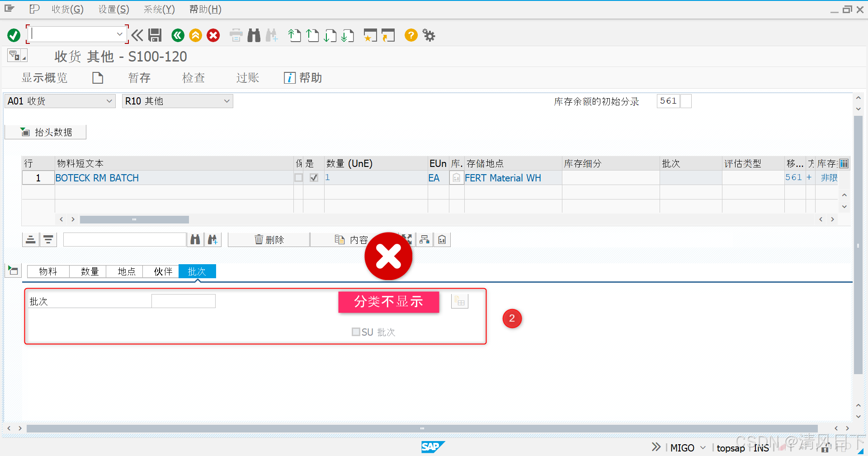Open the R10 其他 dropdown
The image size is (868, 456).
pyautogui.click(x=227, y=101)
